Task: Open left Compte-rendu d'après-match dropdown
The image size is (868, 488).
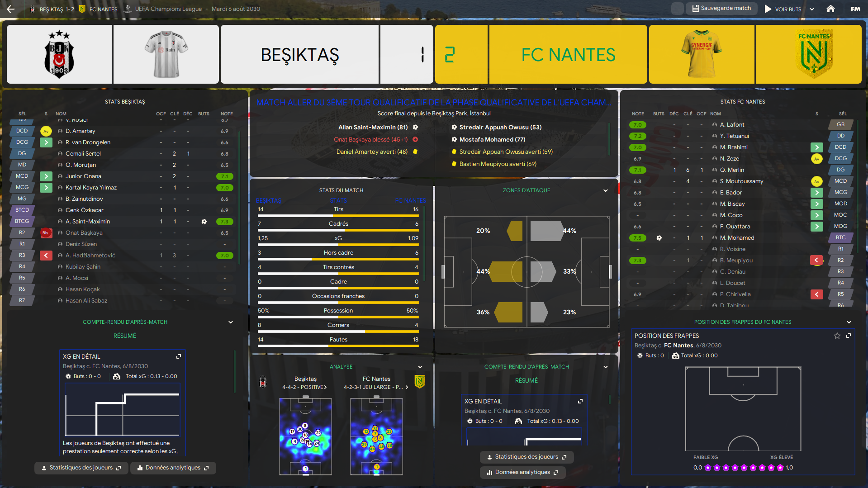Action: click(231, 322)
